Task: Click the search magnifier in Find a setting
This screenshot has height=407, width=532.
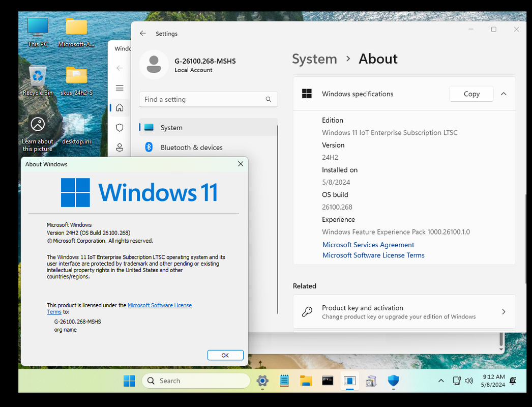Action: click(x=269, y=99)
